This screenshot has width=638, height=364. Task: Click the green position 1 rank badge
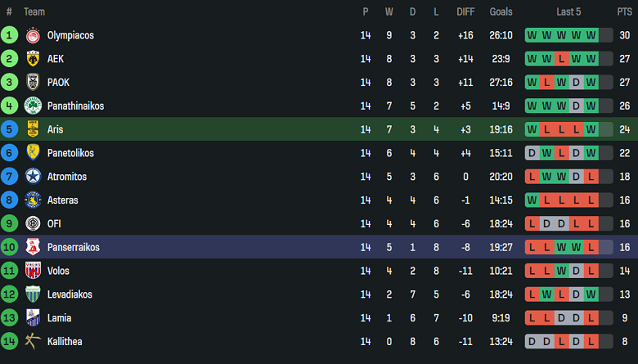click(9, 35)
